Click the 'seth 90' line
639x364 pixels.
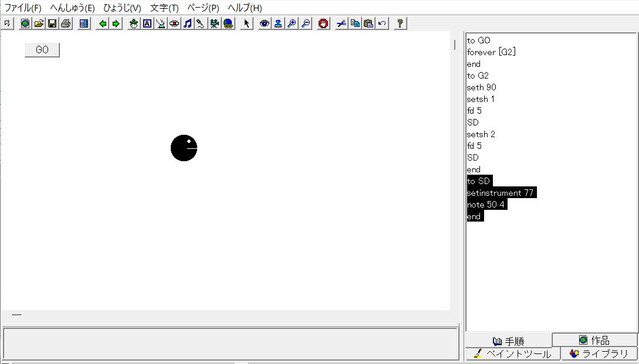(x=481, y=87)
